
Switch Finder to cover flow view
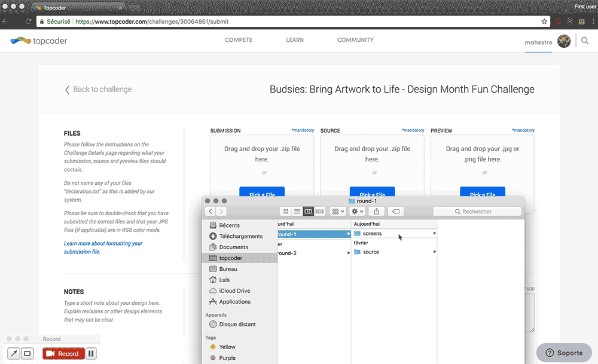[x=319, y=211]
